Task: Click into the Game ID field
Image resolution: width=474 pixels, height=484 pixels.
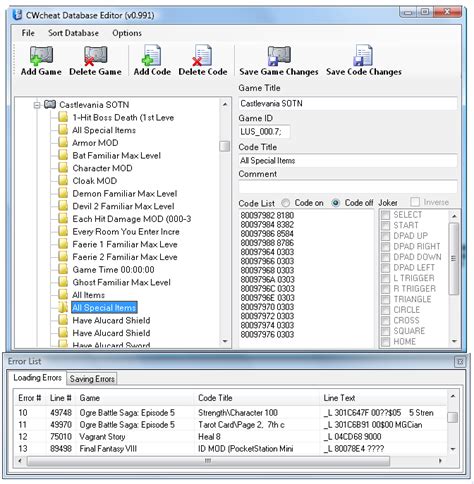Action: point(264,132)
